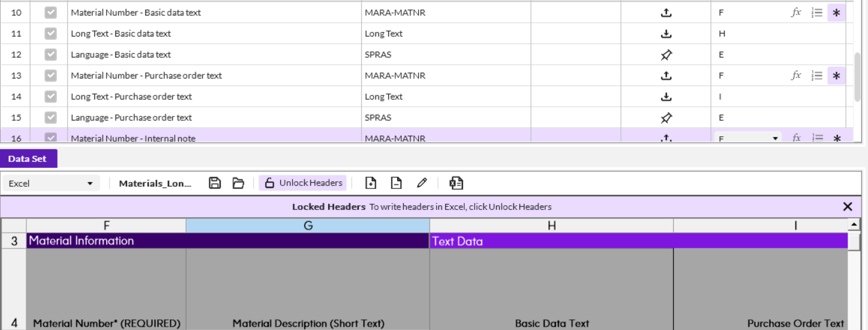Open the Excel data source dropdown
Screen dimensions: 868x330
click(52, 184)
